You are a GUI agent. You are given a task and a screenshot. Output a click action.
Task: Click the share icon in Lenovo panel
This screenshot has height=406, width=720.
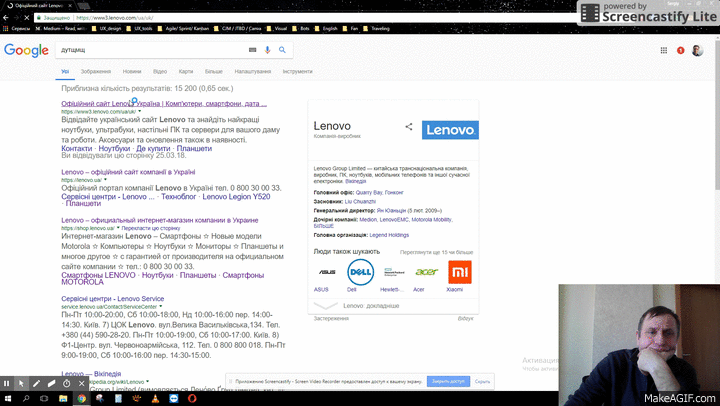(x=408, y=127)
